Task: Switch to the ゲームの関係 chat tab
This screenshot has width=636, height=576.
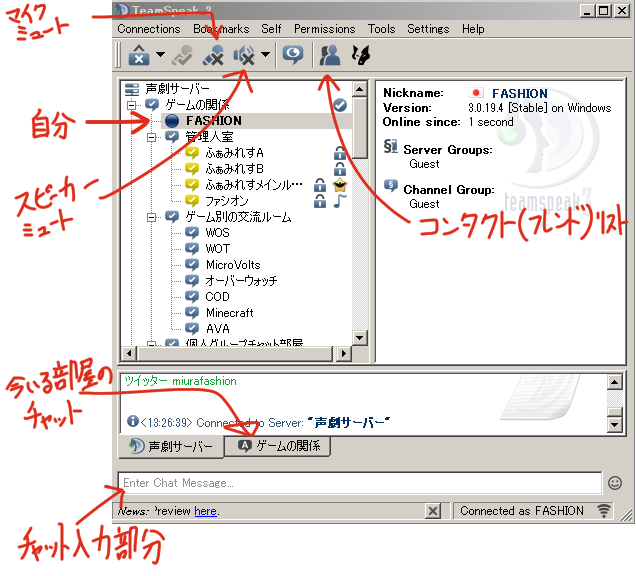Action: [277, 446]
